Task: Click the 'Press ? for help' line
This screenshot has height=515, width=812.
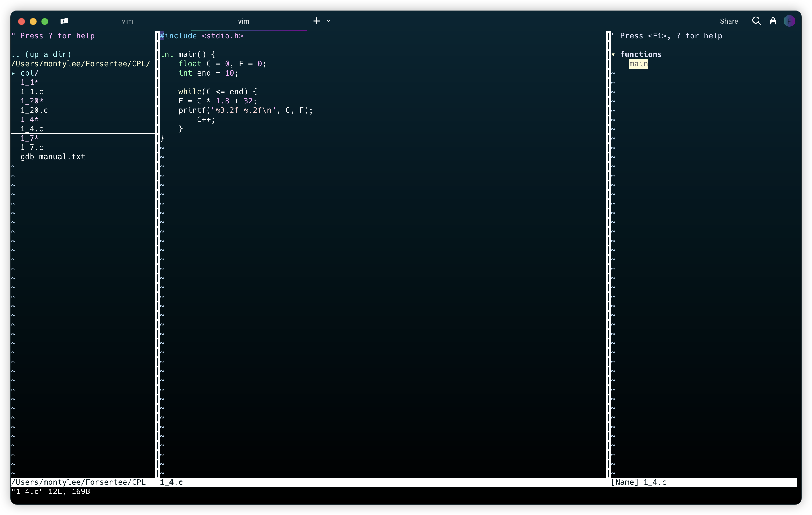Action: click(53, 36)
